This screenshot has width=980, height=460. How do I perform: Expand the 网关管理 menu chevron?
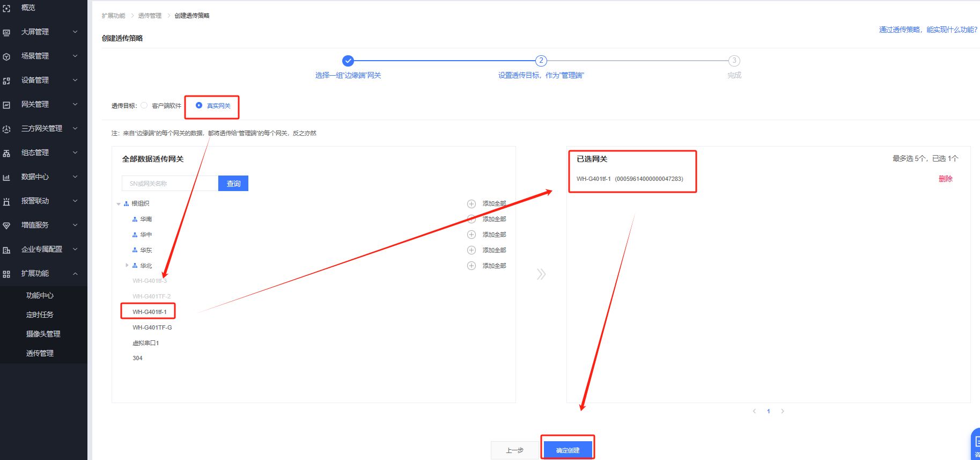coord(75,104)
